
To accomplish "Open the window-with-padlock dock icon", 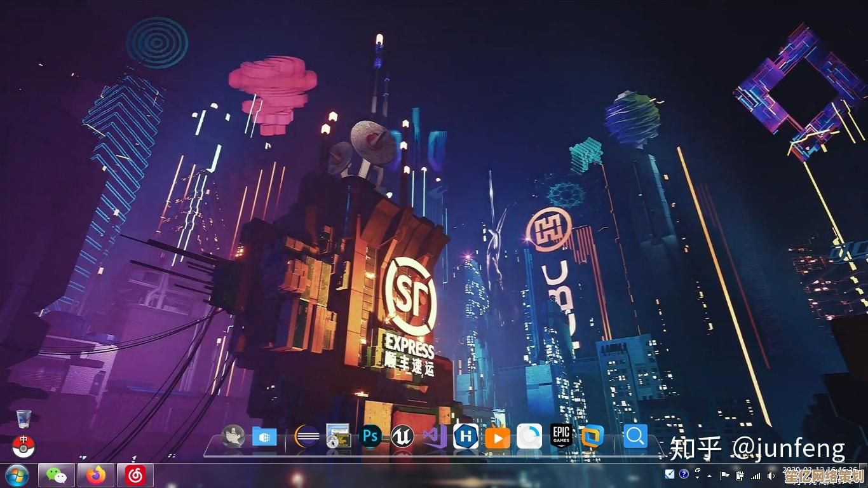I will 339,437.
